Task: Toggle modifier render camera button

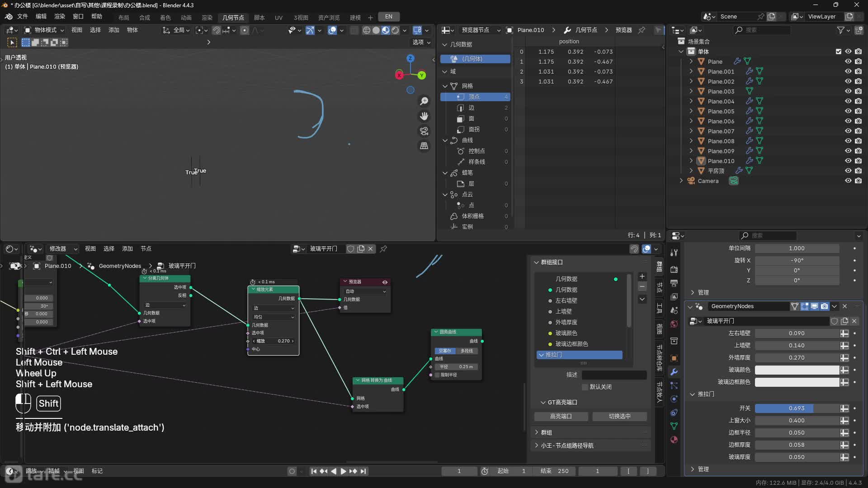Action: point(825,306)
